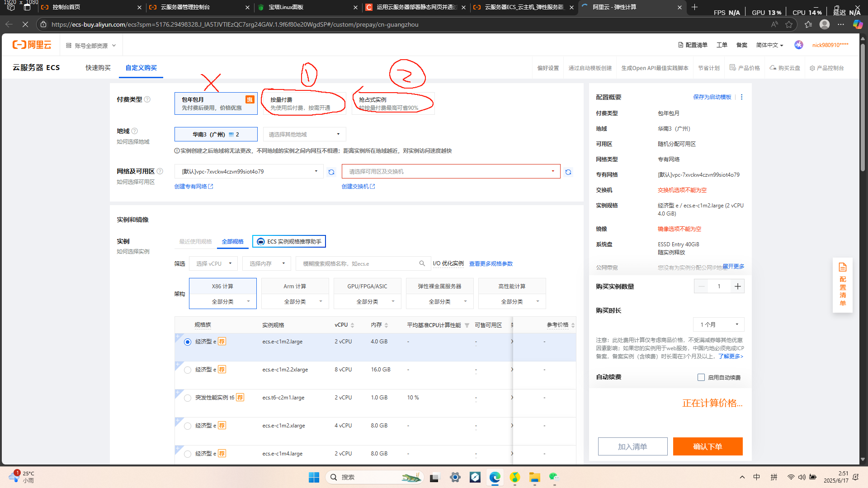The image size is (868, 488).
Task: Click 确认下单 order button
Action: 708,446
